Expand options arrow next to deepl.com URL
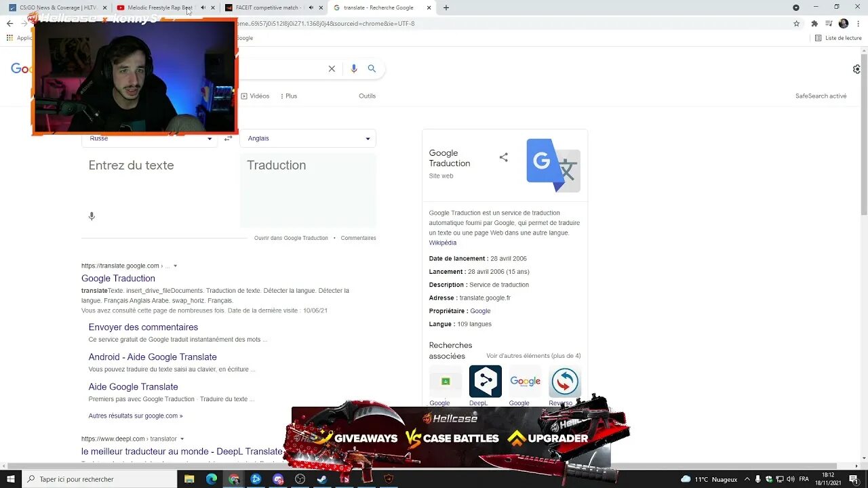Viewport: 868px width, 488px height. click(x=182, y=439)
